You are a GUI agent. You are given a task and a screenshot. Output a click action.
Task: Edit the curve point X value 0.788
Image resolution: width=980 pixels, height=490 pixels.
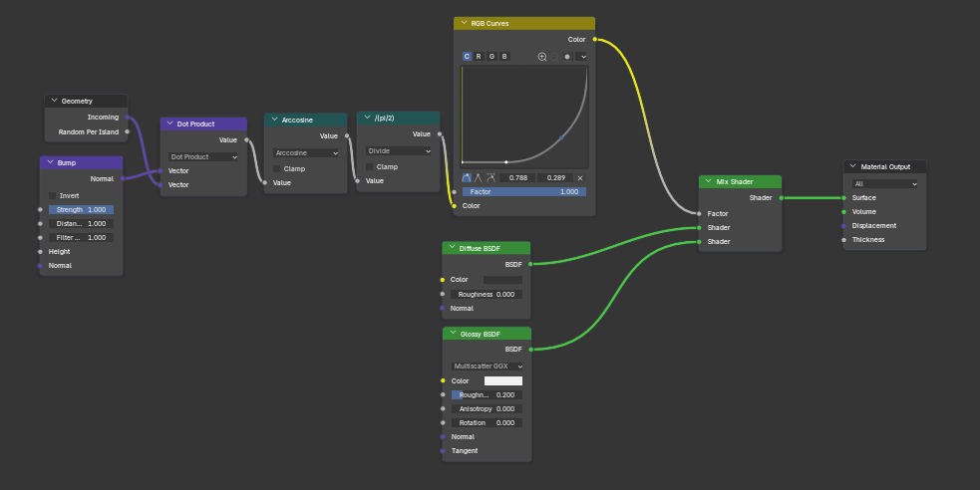[x=517, y=178]
